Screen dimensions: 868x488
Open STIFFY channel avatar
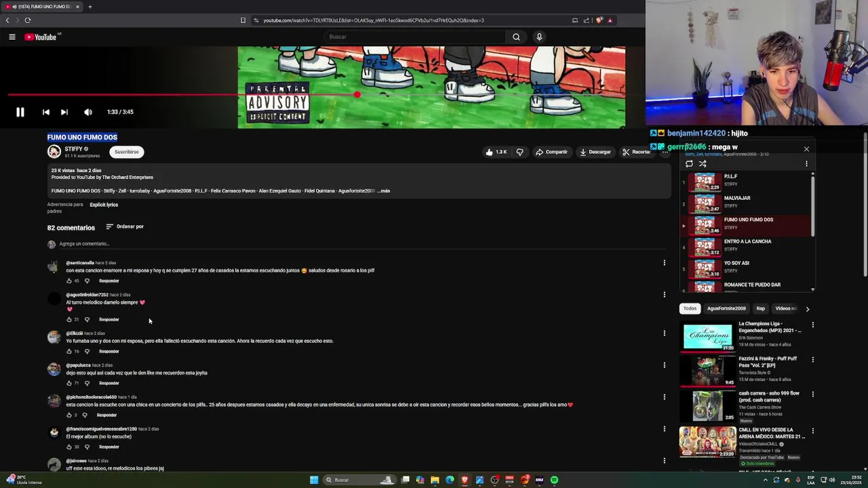54,152
